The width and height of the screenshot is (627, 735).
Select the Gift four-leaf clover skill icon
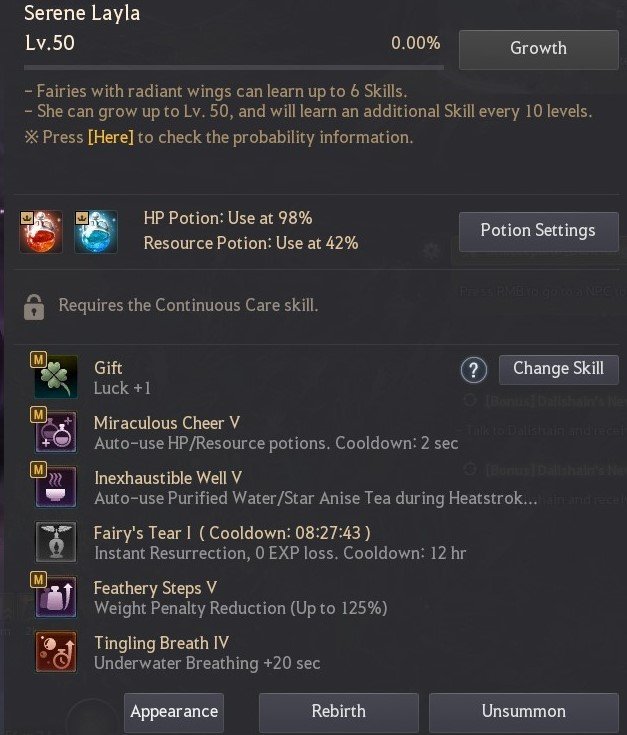tap(56, 377)
